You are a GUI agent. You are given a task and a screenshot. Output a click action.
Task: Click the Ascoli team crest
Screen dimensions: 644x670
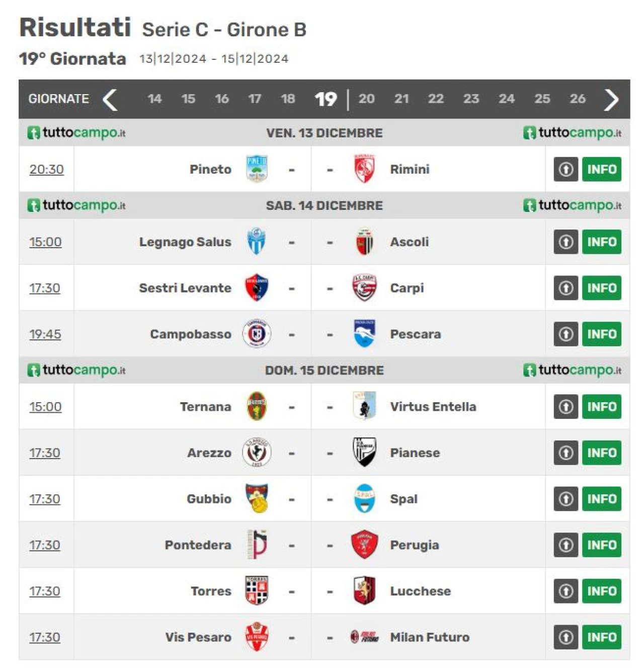pos(364,242)
